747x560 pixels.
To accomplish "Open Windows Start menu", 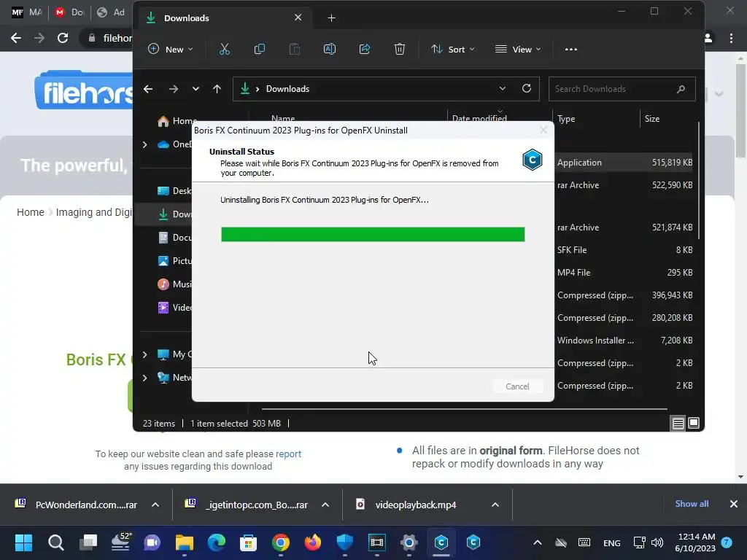I will coord(23,542).
